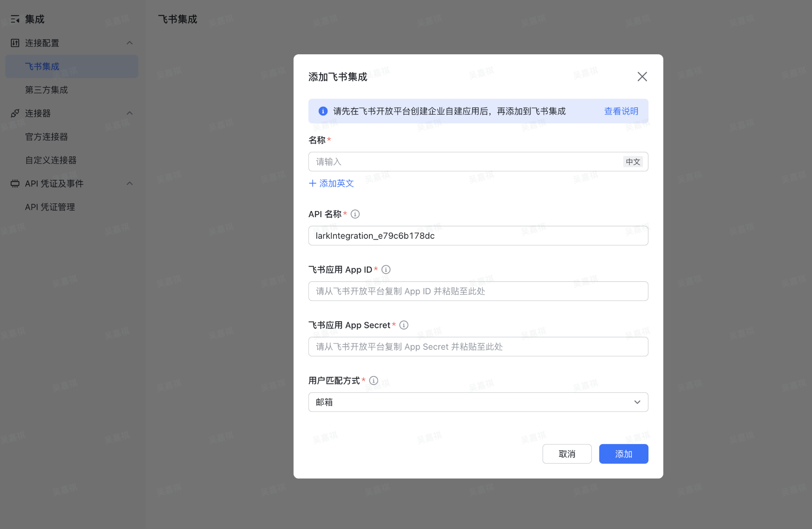Click the info icon beside 飞书应用 App ID

386,269
